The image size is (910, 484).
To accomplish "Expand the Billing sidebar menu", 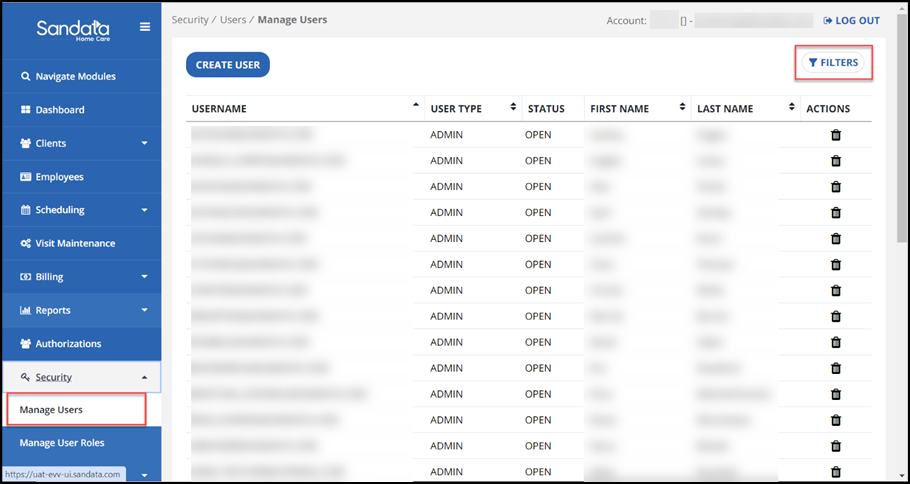I will (x=81, y=277).
